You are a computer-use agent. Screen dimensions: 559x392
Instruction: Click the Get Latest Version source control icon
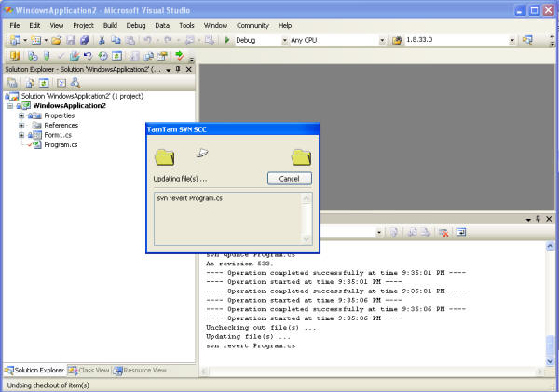click(x=33, y=56)
